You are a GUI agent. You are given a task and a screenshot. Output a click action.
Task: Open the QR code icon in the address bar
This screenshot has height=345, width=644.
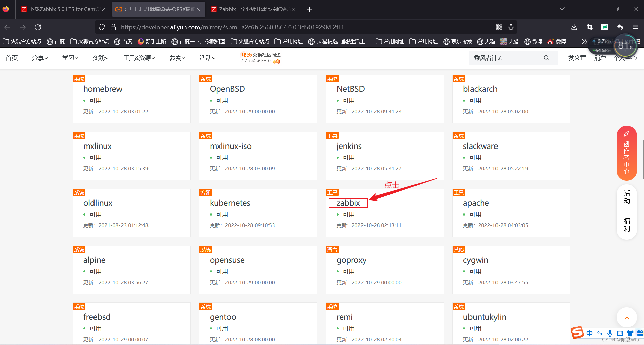click(x=499, y=27)
